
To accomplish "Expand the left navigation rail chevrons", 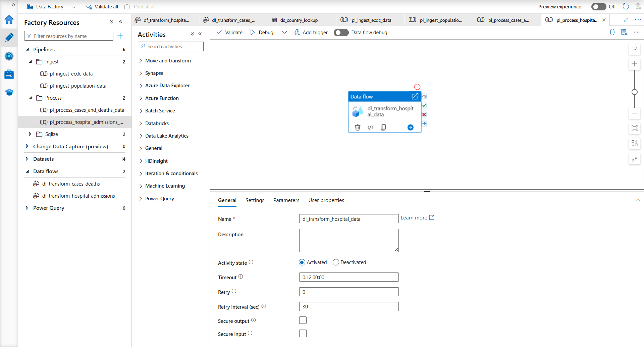I will tap(13, 5).
